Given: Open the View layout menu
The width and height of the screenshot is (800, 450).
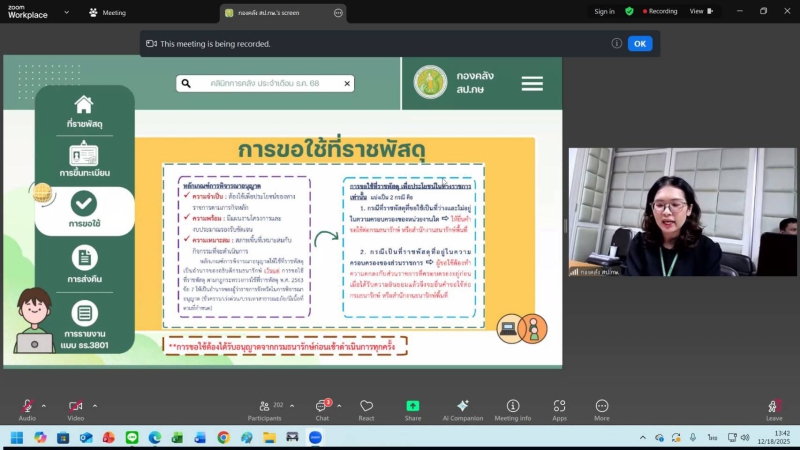Looking at the screenshot, I should (x=700, y=12).
